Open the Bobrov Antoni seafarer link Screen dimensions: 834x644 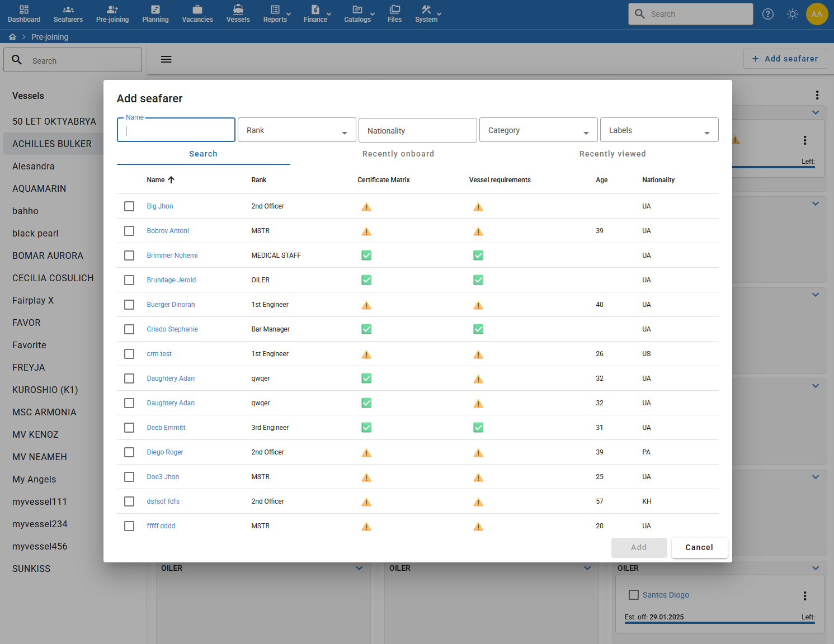coord(168,231)
